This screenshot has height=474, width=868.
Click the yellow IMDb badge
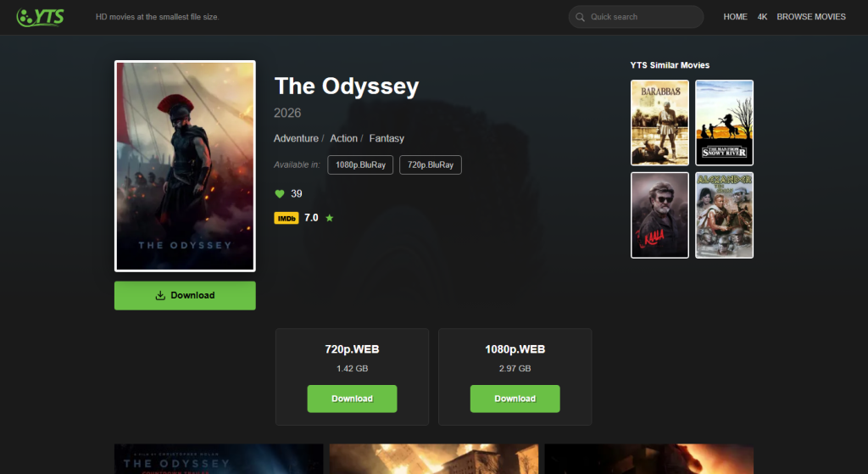(x=287, y=218)
